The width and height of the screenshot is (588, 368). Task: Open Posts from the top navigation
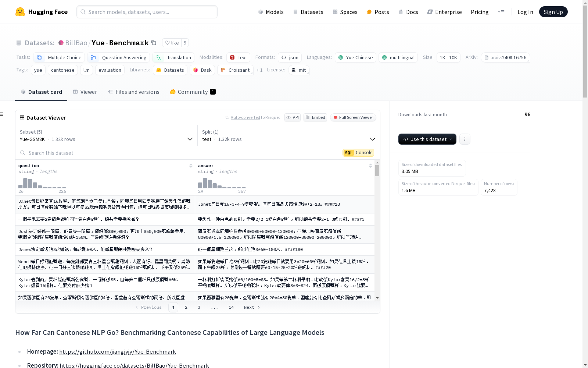point(378,12)
